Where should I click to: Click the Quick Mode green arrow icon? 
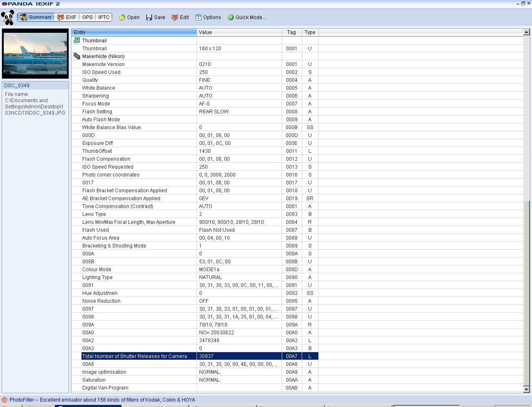231,17
